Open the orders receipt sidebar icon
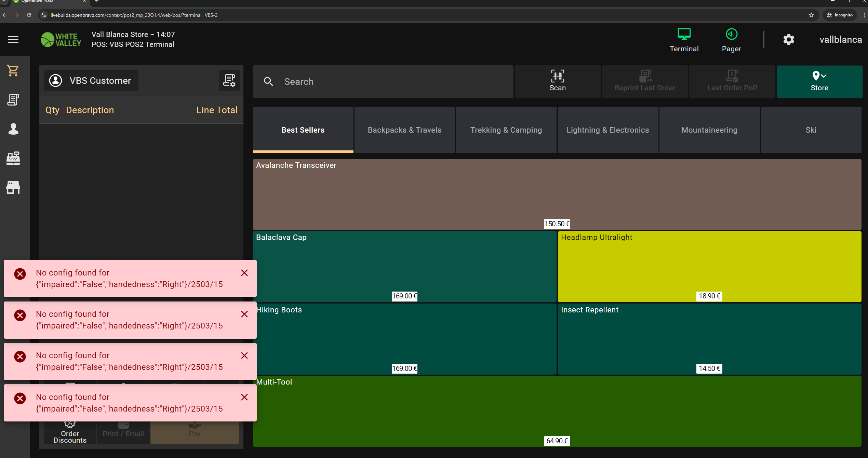The image size is (868, 470). [13, 100]
